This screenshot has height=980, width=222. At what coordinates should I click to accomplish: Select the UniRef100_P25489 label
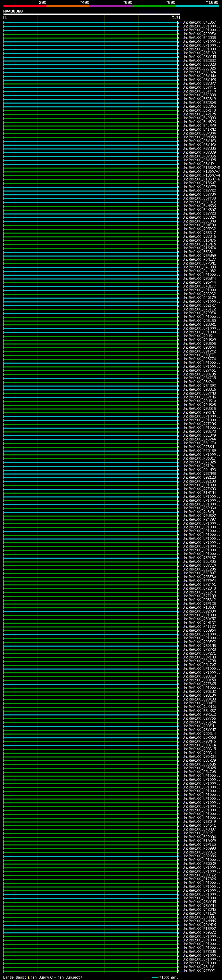[199, 451]
